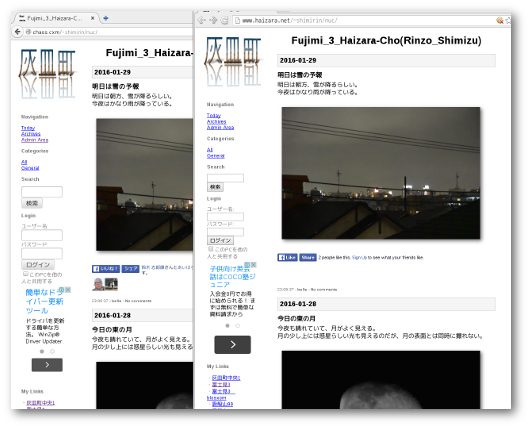Open a new tab in left window
Image resolution: width=530 pixels, height=428 pixels.
pos(106,18)
